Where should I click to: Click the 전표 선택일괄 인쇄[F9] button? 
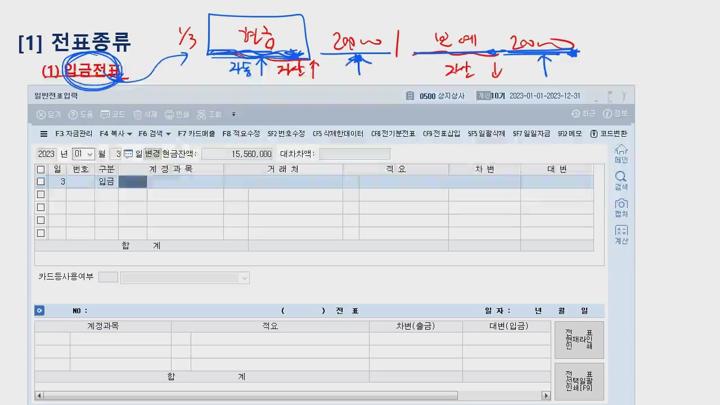coord(579,382)
